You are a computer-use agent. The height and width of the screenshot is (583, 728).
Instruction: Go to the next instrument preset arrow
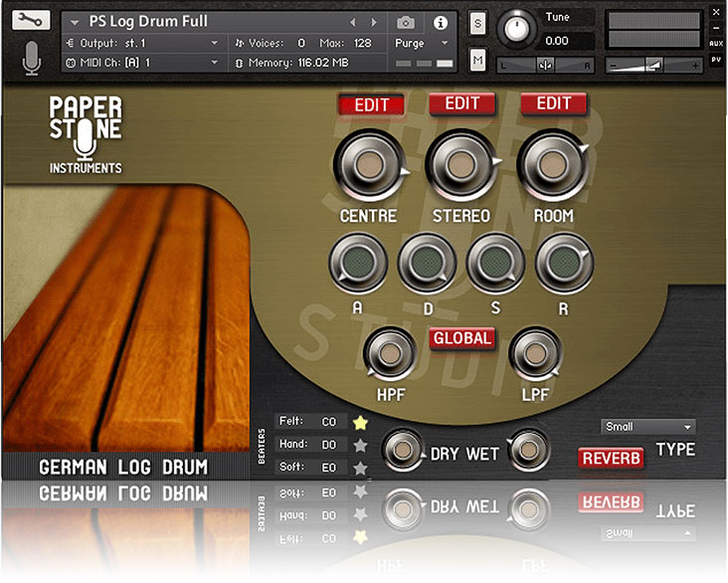[x=374, y=22]
